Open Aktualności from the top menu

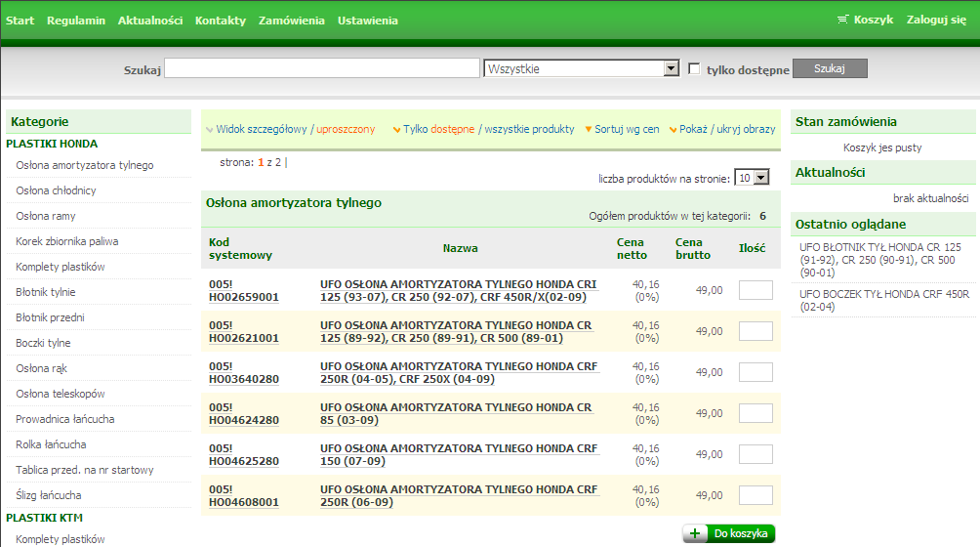[x=150, y=20]
